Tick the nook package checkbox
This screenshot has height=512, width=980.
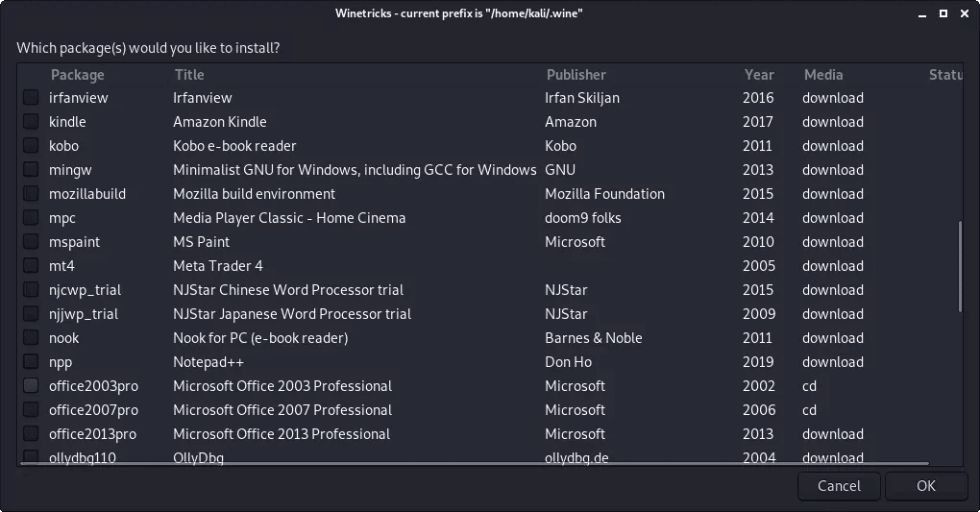point(32,338)
